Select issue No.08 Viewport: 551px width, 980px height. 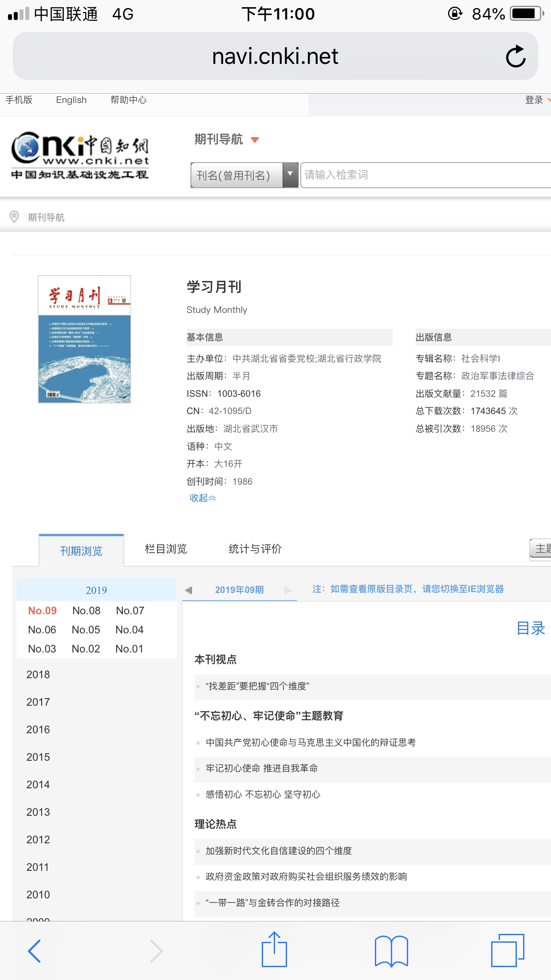(x=87, y=611)
